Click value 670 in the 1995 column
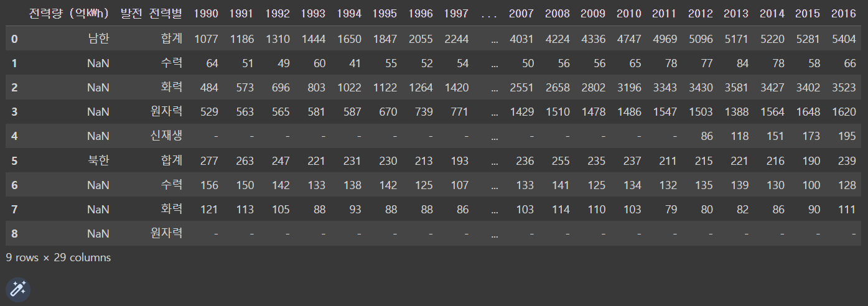 click(388, 112)
